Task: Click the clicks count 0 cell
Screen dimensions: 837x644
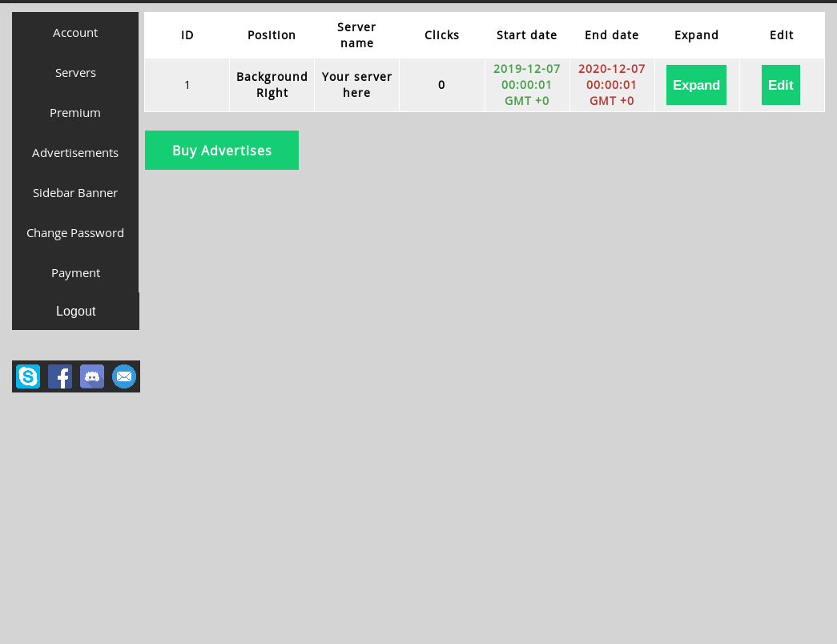Action: (x=441, y=85)
